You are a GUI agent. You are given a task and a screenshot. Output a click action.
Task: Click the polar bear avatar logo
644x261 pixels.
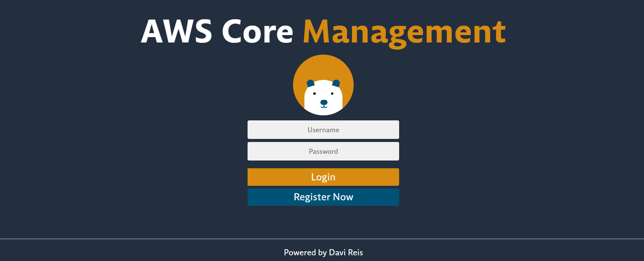[323, 85]
